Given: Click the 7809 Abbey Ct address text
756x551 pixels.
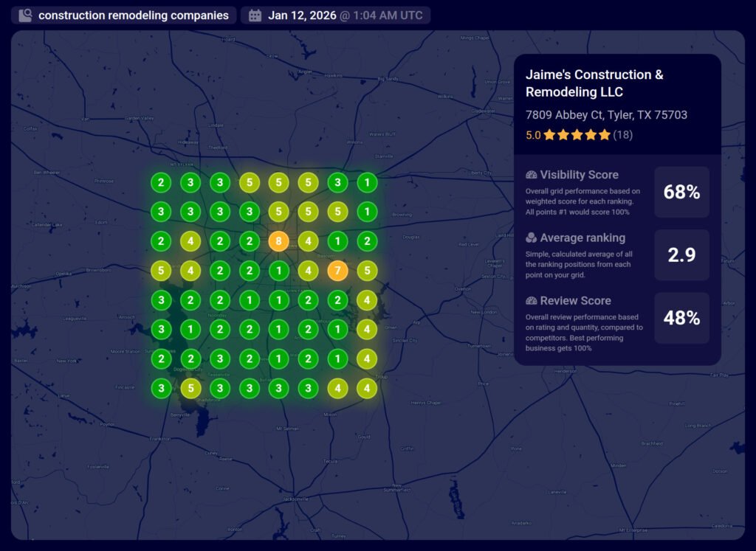Looking at the screenshot, I should point(606,115).
